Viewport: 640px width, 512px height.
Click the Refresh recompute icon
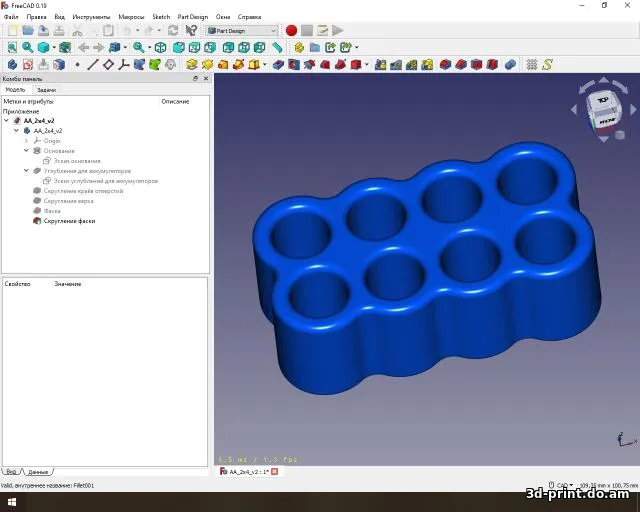tap(173, 31)
